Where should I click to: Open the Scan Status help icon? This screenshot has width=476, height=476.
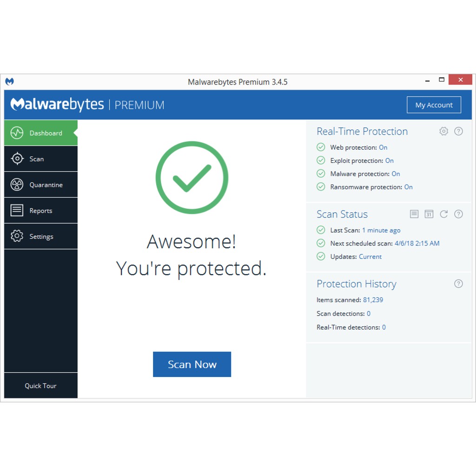tap(459, 214)
